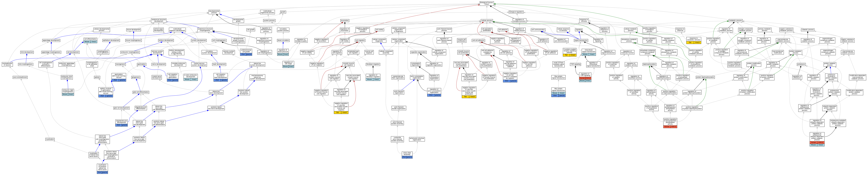Select the 'myelination' node
The width and height of the screenshot is (868, 175).
click(x=50, y=139)
